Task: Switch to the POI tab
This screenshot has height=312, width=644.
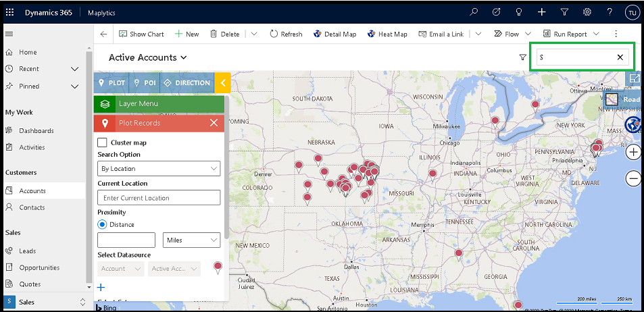Action: point(145,83)
